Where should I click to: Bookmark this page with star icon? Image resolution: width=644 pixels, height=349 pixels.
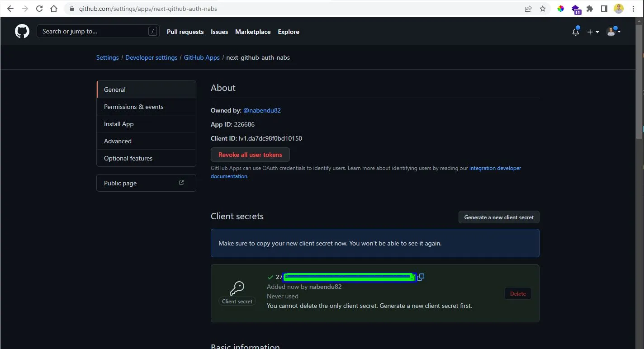[543, 9]
